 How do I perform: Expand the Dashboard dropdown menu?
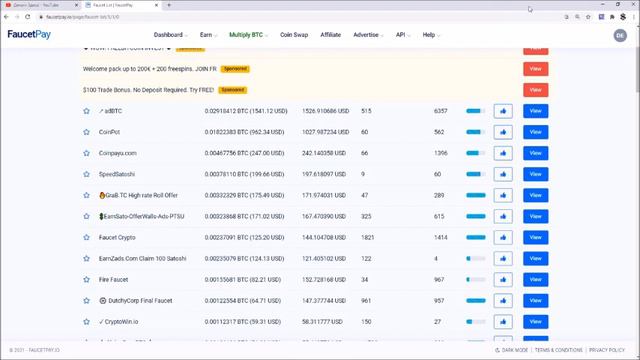[171, 35]
